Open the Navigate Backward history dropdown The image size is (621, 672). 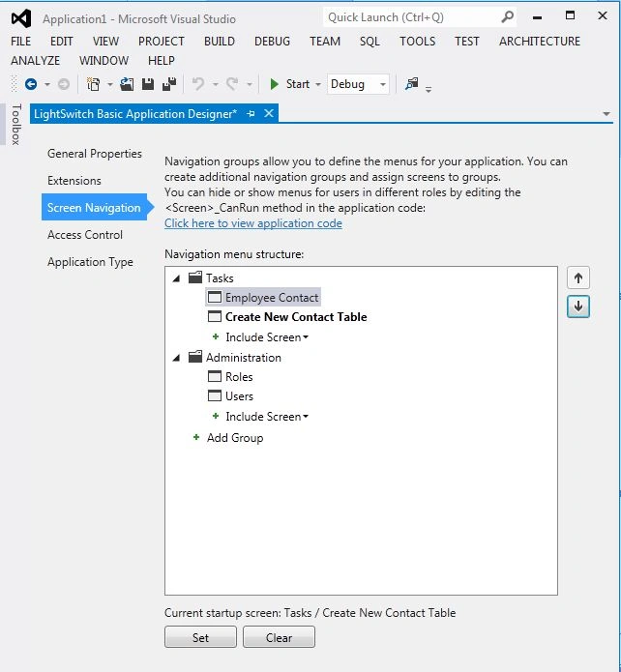click(x=47, y=84)
